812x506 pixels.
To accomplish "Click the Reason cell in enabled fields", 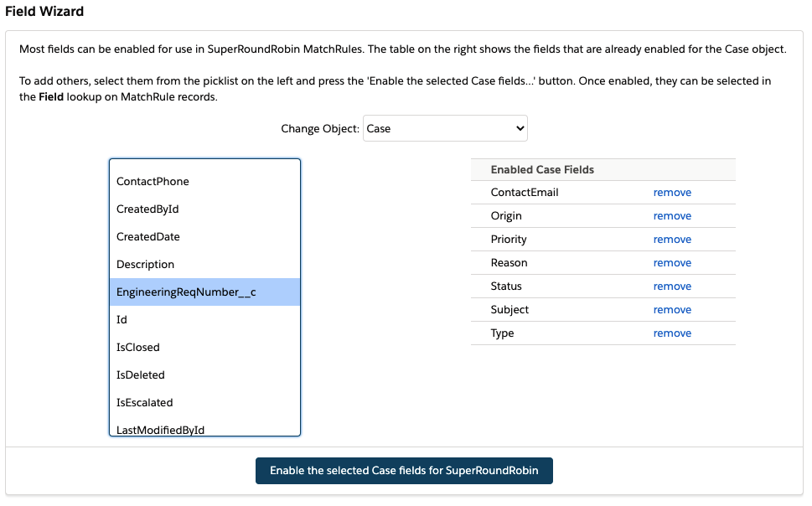I will click(509, 262).
